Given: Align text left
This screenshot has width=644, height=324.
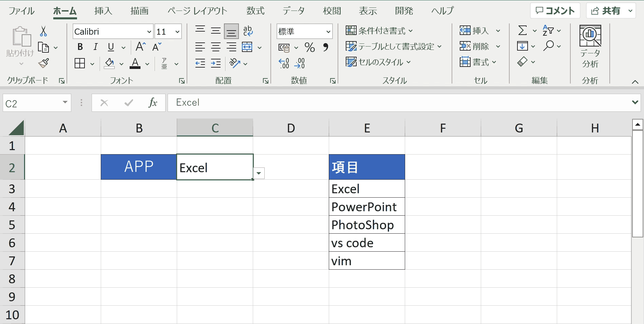Looking at the screenshot, I should coord(200,47).
